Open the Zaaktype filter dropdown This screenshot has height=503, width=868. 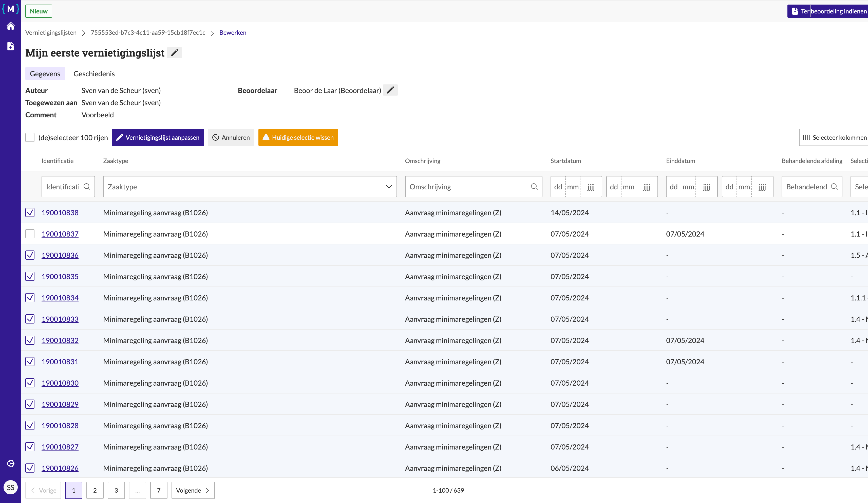250,187
